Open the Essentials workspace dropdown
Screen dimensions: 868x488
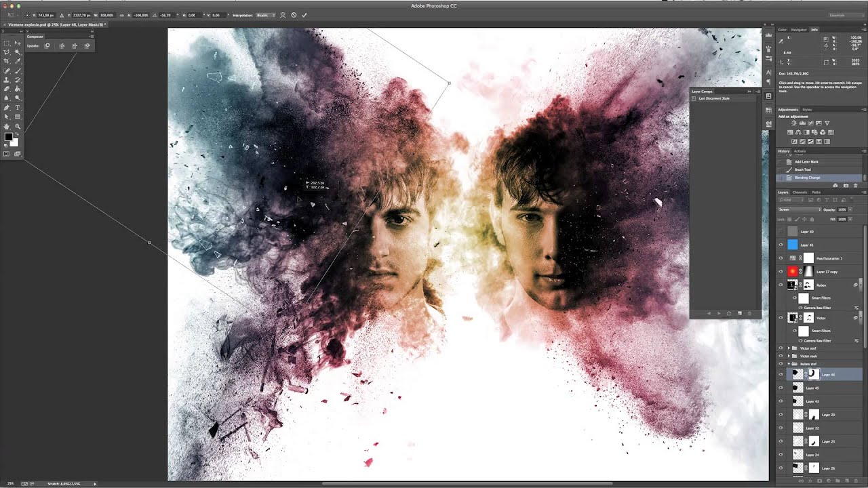click(x=846, y=15)
